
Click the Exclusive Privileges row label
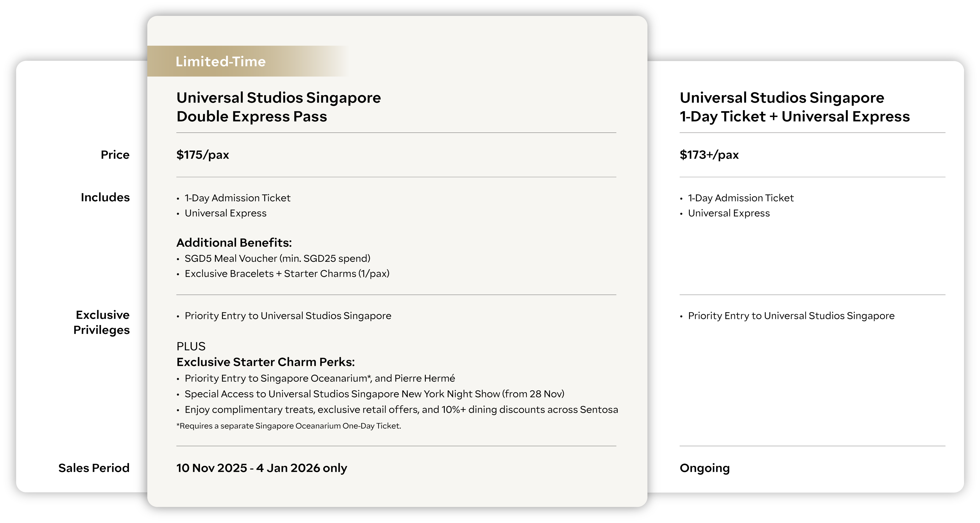pyautogui.click(x=102, y=322)
